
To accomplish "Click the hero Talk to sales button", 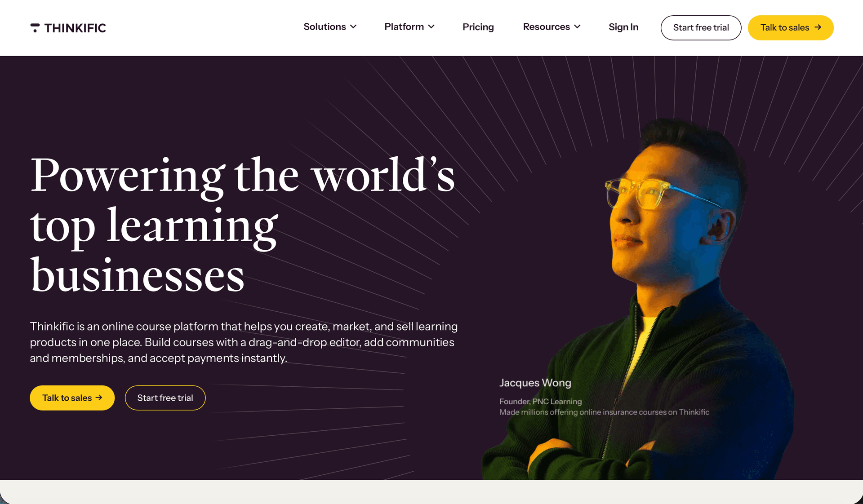I will pos(72,398).
